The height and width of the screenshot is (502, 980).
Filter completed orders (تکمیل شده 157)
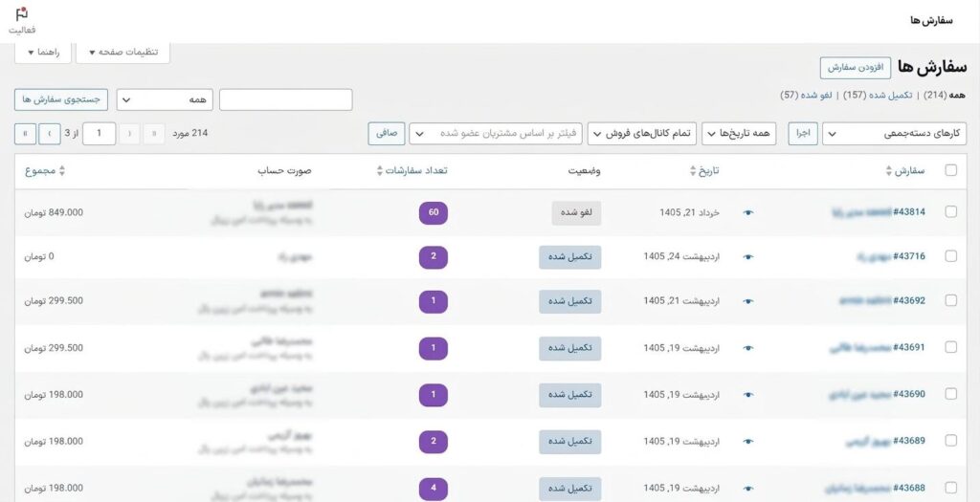pyautogui.click(x=878, y=95)
